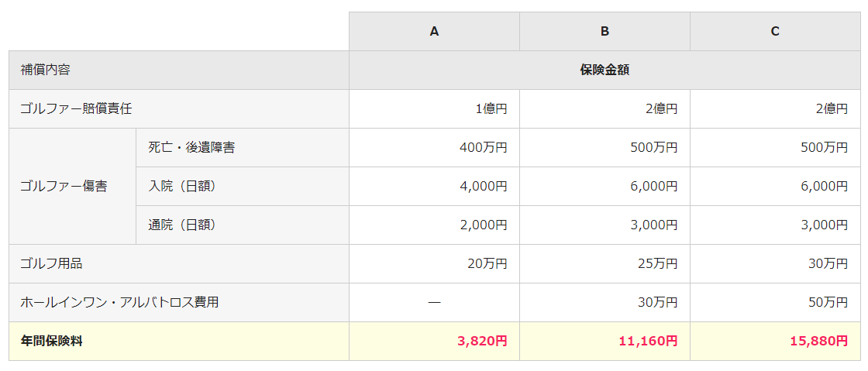This screenshot has height=371, width=868.
Task: Click the 補償内容 header cell
Action: [x=46, y=70]
